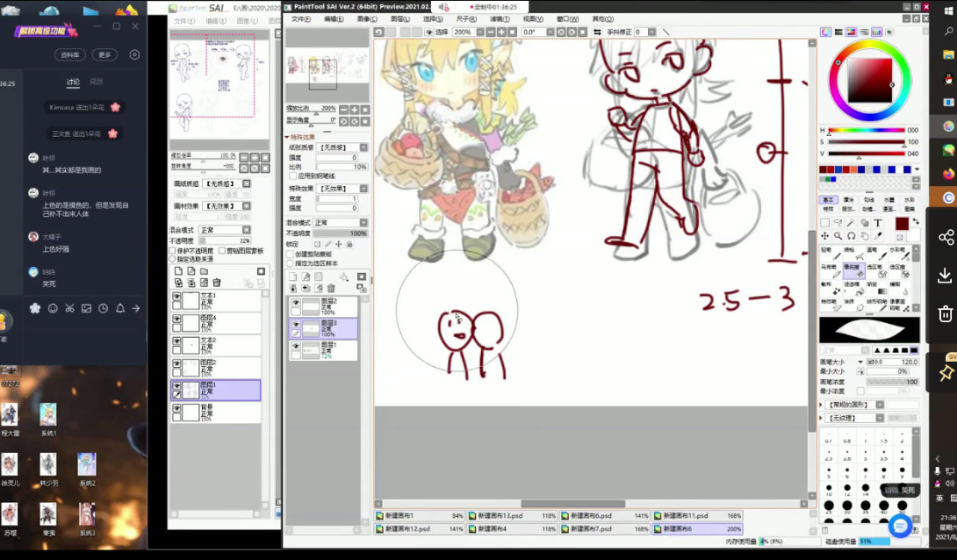
Task: Select the magic wand tool
Action: [852, 223]
